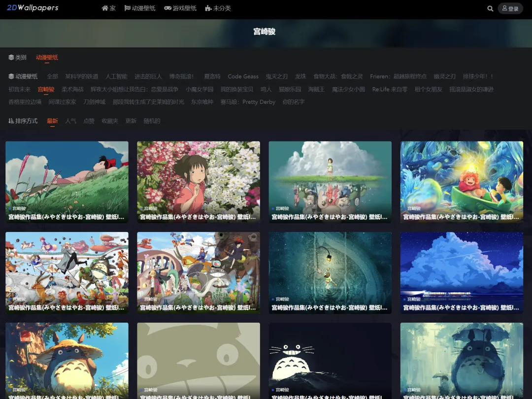Image resolution: width=532 pixels, height=399 pixels.
Task: Filter by 食物大战: 食戟之灵
Action: pyautogui.click(x=338, y=76)
